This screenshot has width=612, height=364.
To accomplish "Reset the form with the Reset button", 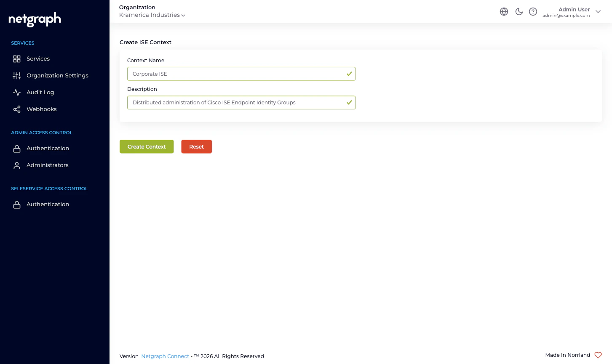I will pyautogui.click(x=196, y=146).
